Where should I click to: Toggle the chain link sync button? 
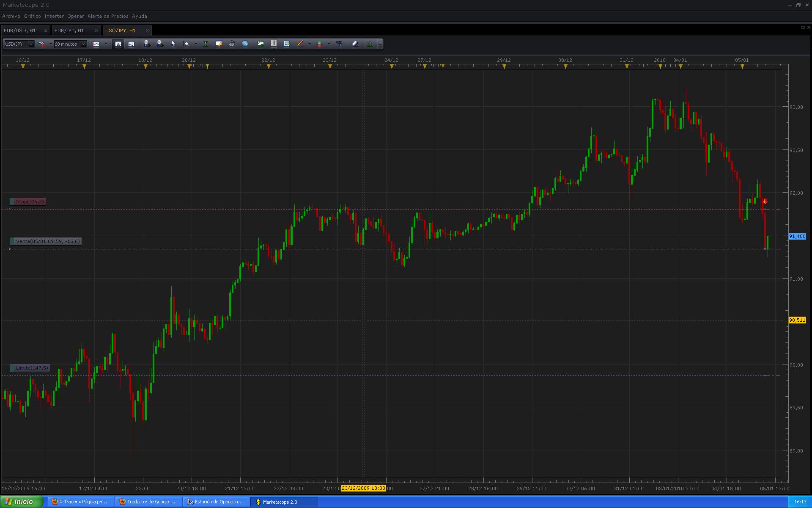click(x=41, y=44)
